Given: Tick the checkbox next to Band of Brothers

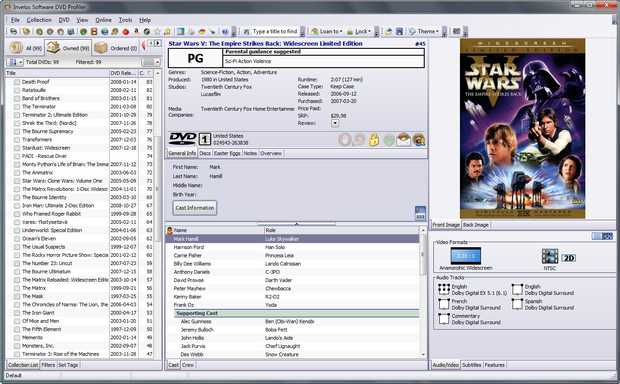Looking at the screenshot, I should (x=17, y=98).
